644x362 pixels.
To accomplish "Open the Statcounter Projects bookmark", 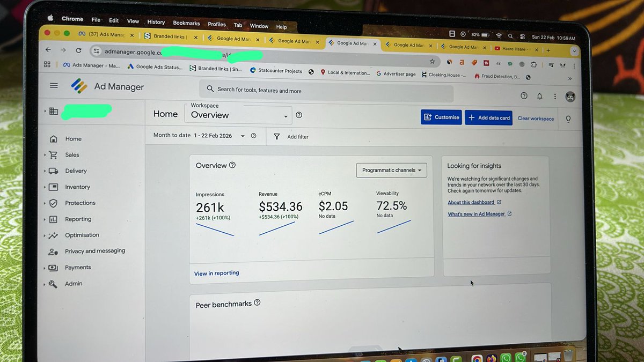I will pos(276,70).
